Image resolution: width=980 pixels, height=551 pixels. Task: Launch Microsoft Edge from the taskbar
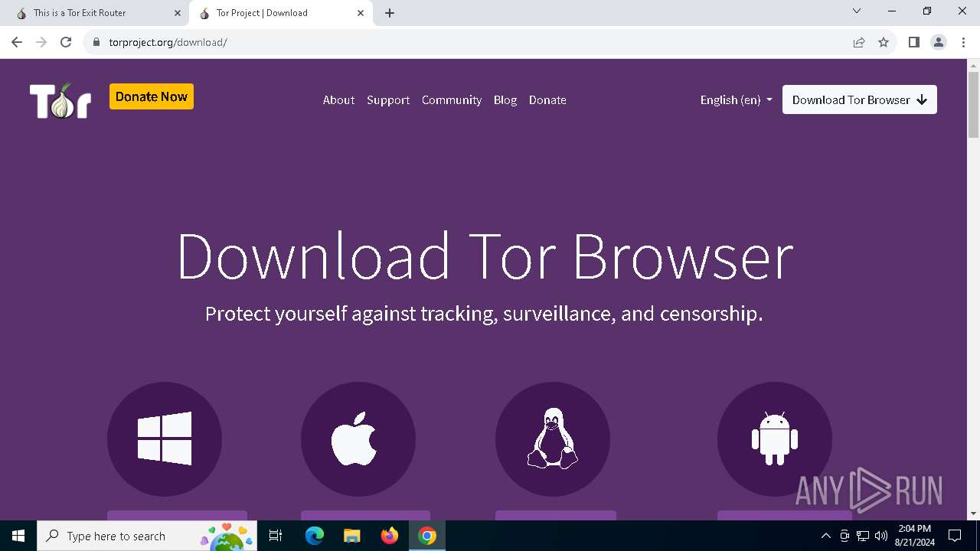pyautogui.click(x=315, y=536)
